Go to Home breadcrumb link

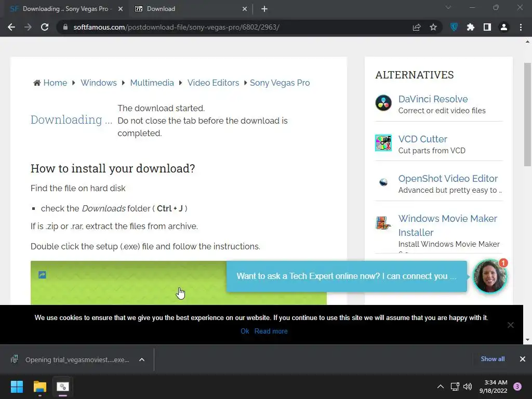pos(55,83)
